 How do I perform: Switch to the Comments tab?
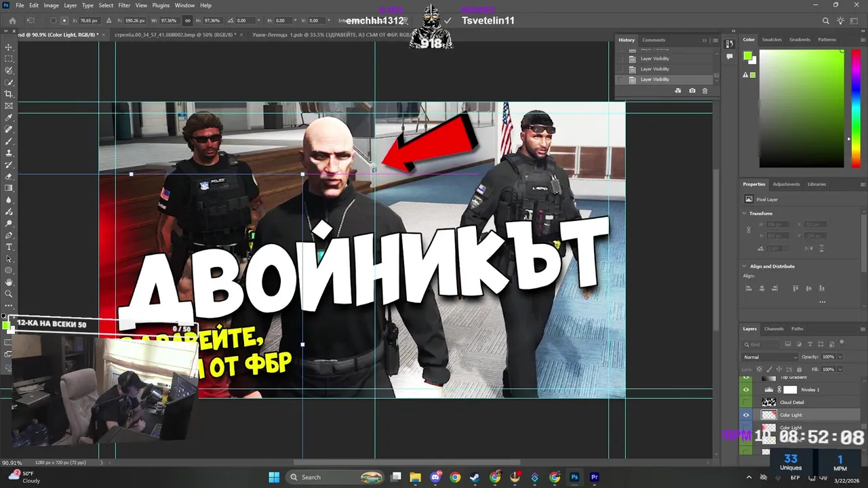[x=654, y=40]
